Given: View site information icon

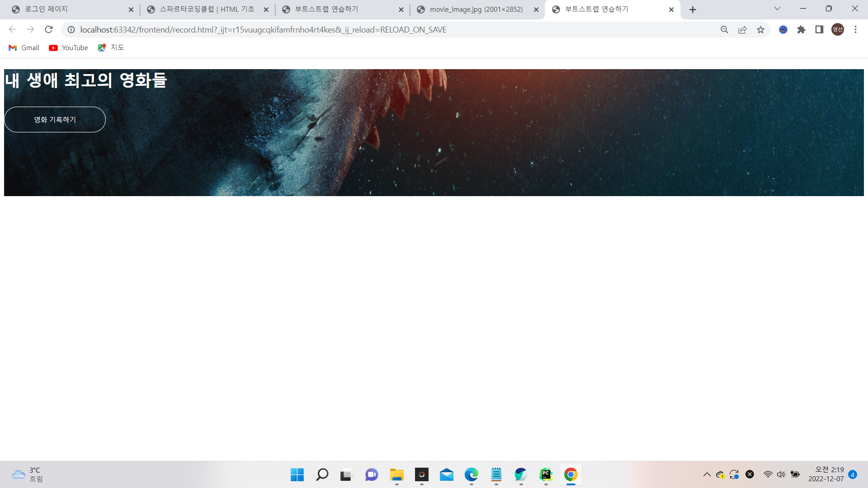Looking at the screenshot, I should point(71,29).
